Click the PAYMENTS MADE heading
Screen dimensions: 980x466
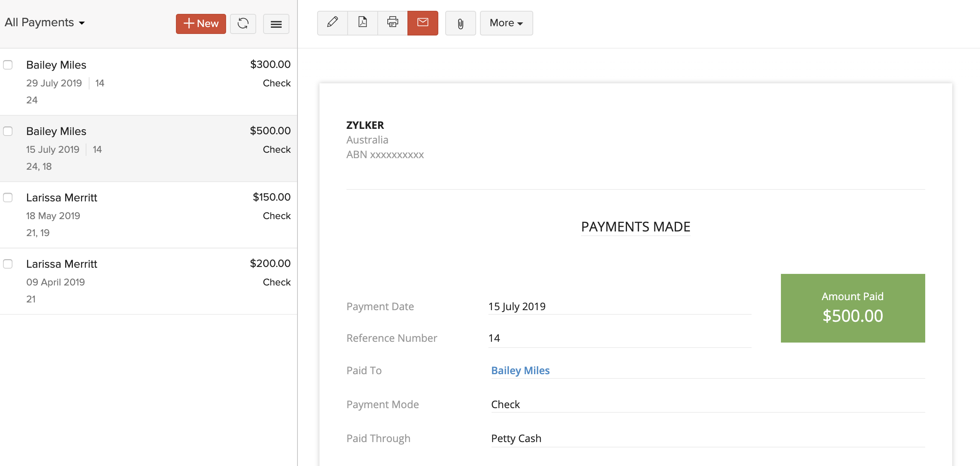pos(635,227)
